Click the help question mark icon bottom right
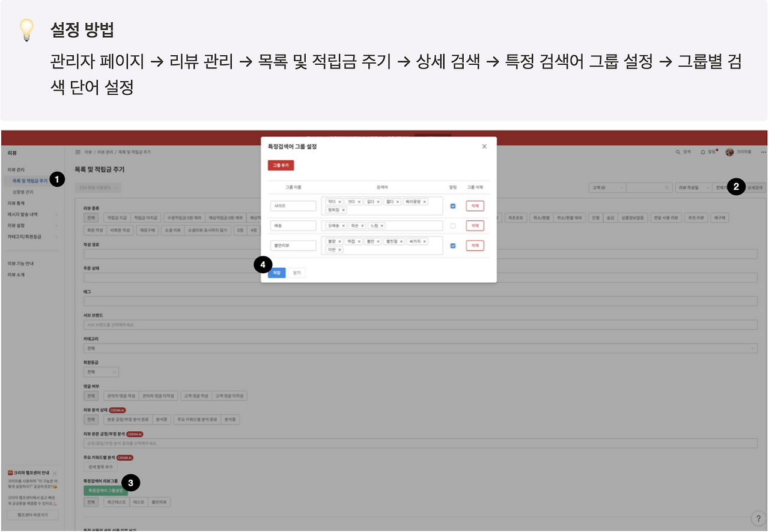 [x=758, y=518]
